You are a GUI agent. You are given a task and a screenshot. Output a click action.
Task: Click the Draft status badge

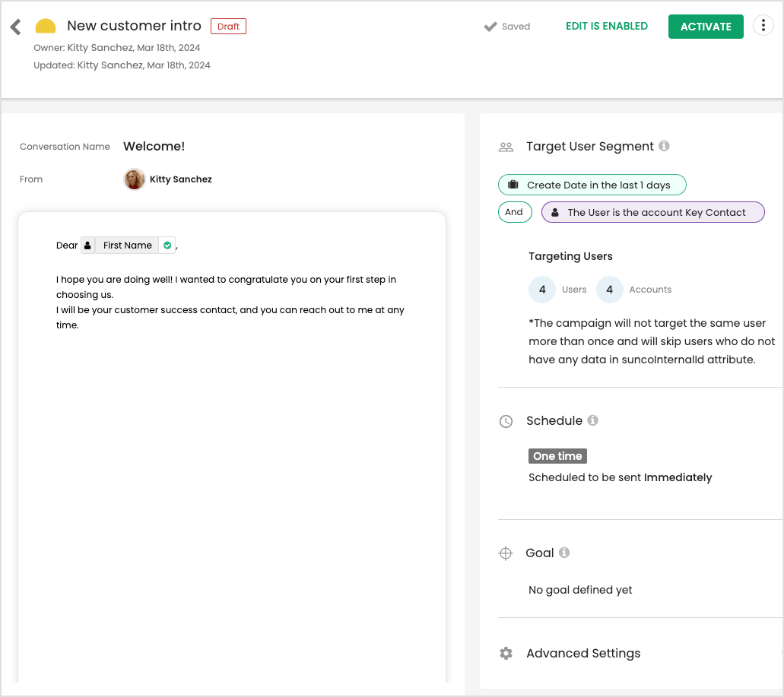[228, 26]
